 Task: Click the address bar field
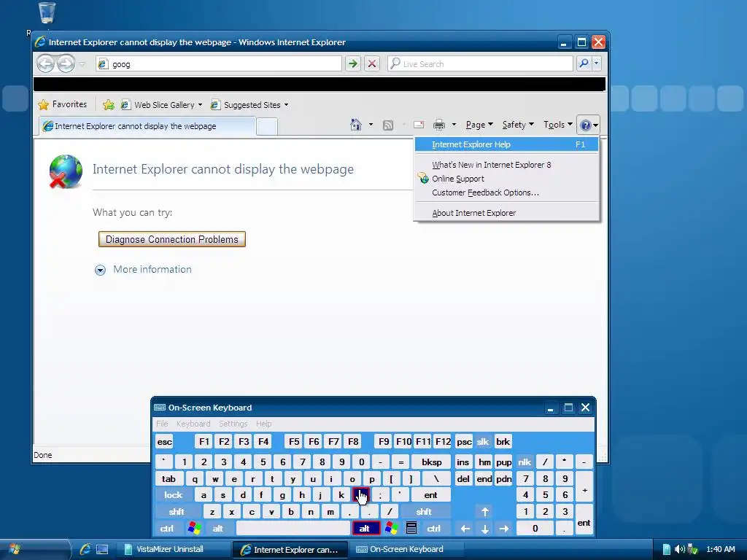tap(219, 64)
